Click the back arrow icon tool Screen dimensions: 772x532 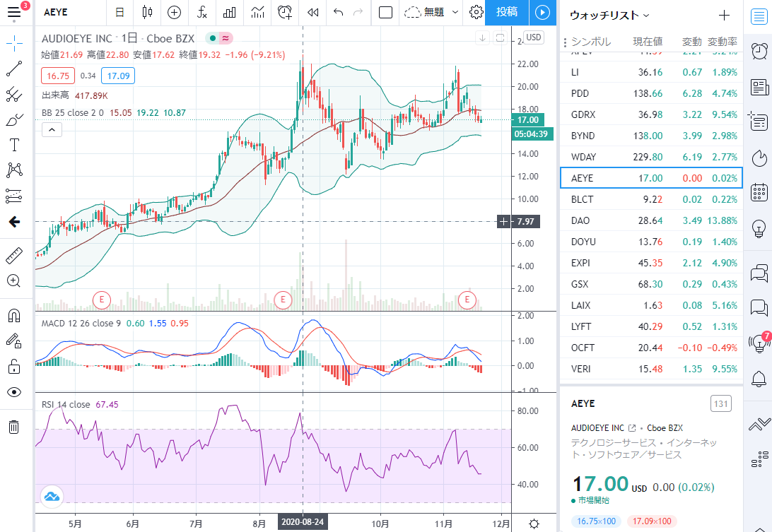pyautogui.click(x=14, y=222)
